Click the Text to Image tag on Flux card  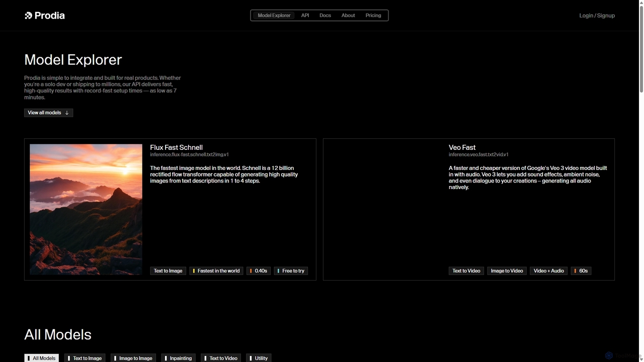168,270
